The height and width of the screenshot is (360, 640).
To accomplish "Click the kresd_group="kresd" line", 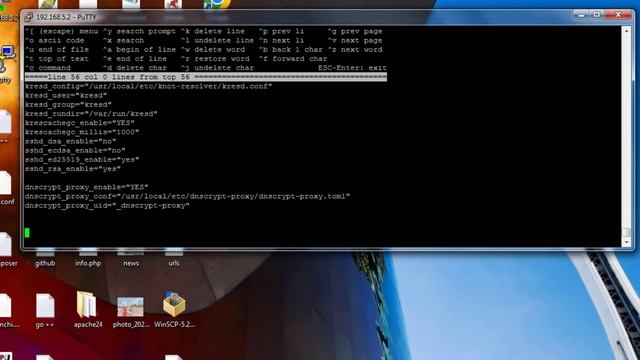I will tap(68, 104).
